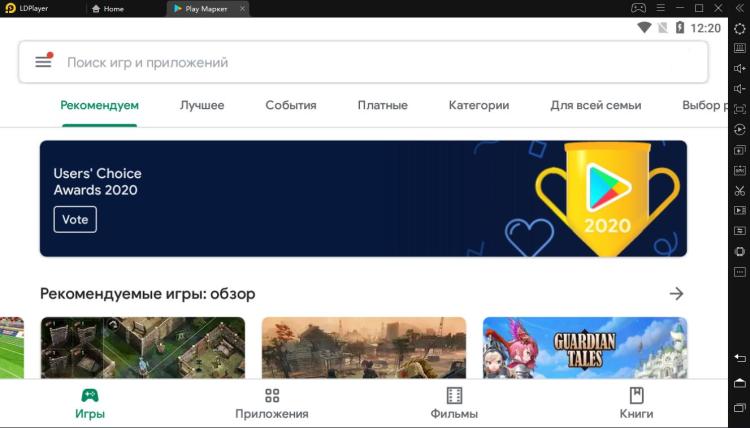The image size is (750, 428).
Task: Click the 12:20 clock in status bar
Action: 706,28
